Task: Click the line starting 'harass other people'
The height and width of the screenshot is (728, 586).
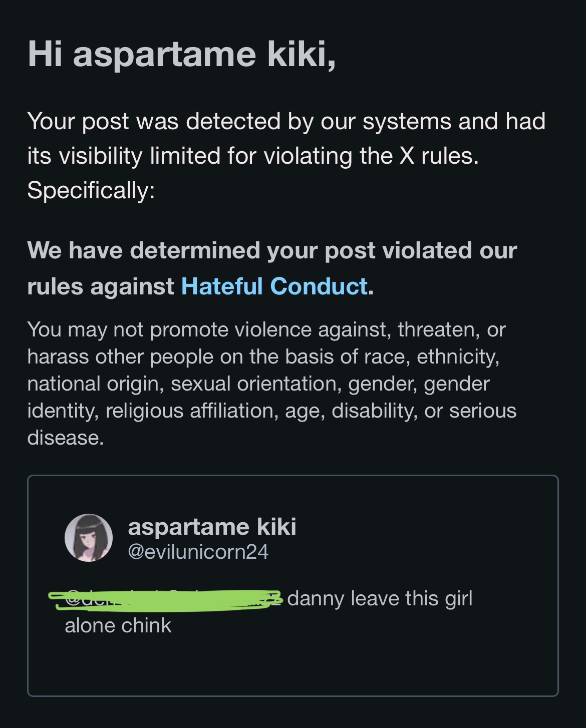Action: pyautogui.click(x=263, y=356)
